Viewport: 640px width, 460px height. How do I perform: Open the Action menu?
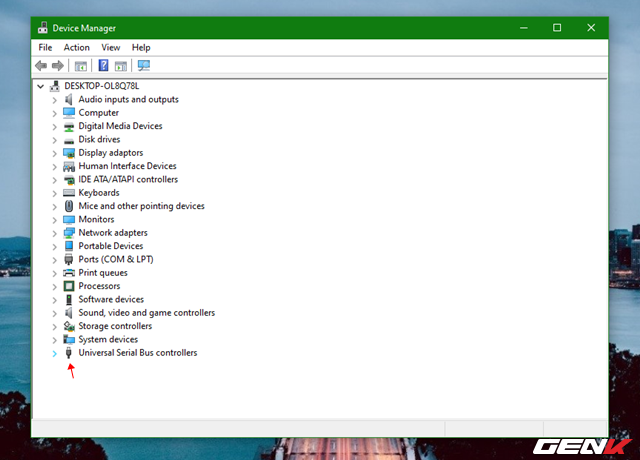point(77,47)
